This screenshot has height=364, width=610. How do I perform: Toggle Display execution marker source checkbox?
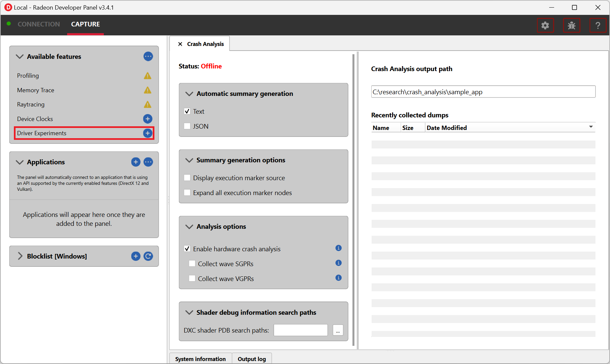coord(187,178)
